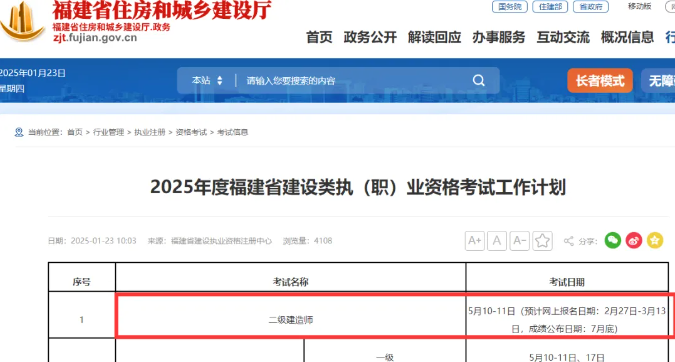Click breadcrumb link 执业注册

pyautogui.click(x=150, y=132)
